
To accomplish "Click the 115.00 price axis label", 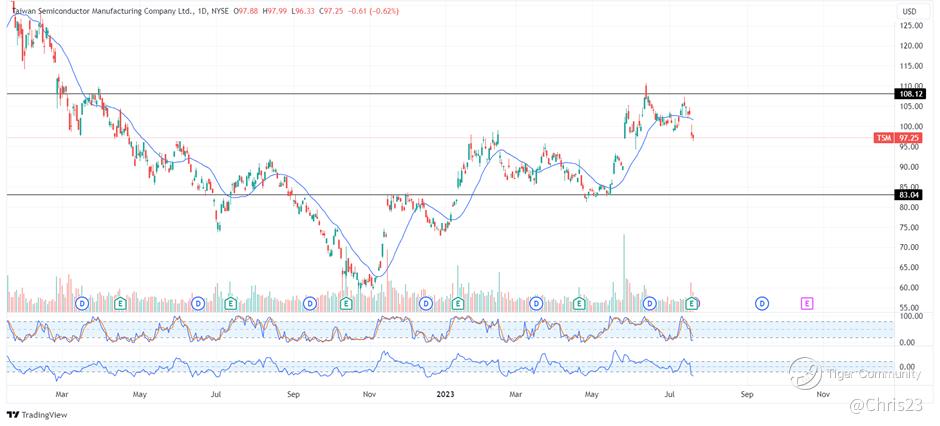I will point(909,66).
